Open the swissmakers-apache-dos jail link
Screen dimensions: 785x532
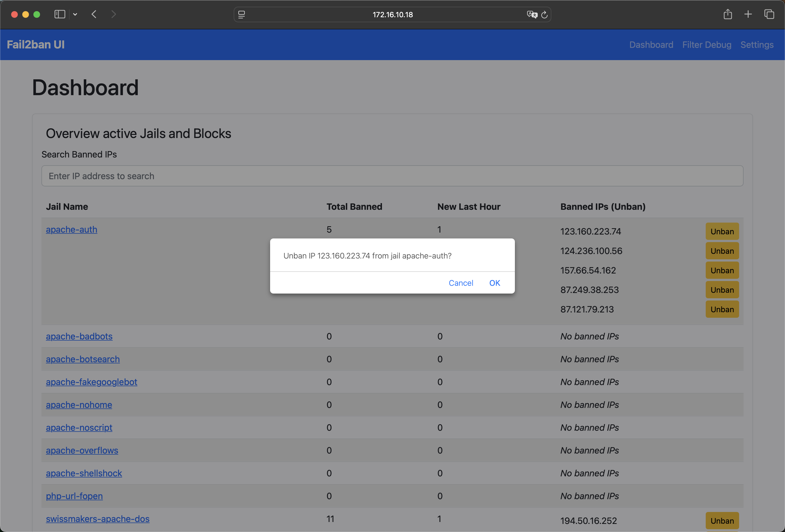(x=98, y=518)
